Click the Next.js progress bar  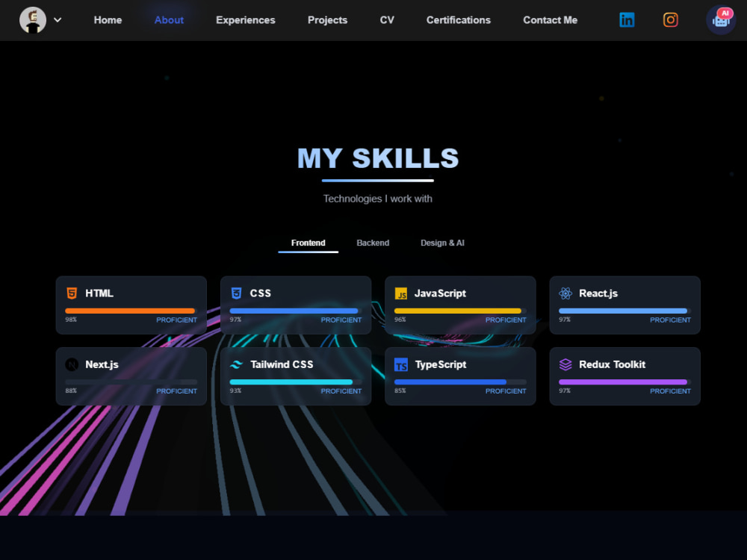click(131, 382)
